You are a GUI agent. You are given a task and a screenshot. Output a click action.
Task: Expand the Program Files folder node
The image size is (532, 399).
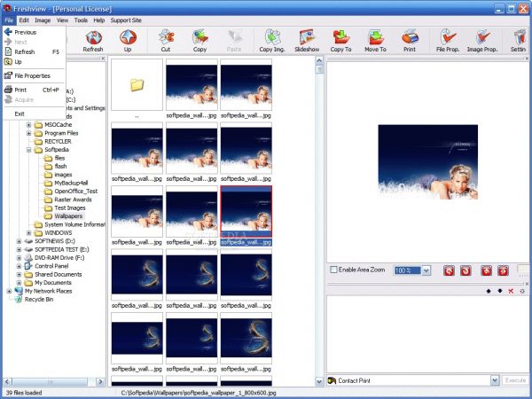click(28, 133)
